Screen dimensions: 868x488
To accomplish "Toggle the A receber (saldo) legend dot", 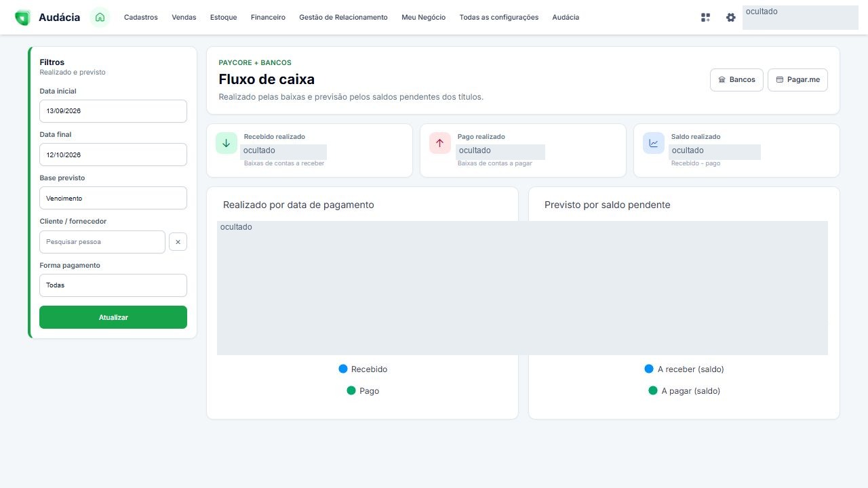I will pos(649,369).
